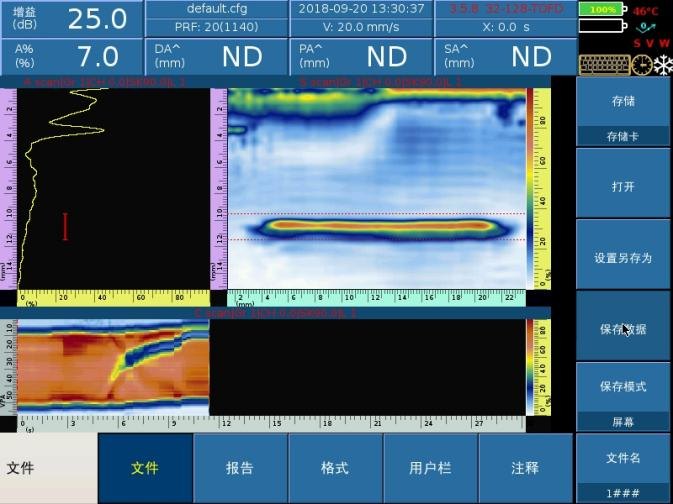Viewport: 673px width, 504px height.
Task: Click the 2018-09-20 date and time display
Action: [x=361, y=9]
